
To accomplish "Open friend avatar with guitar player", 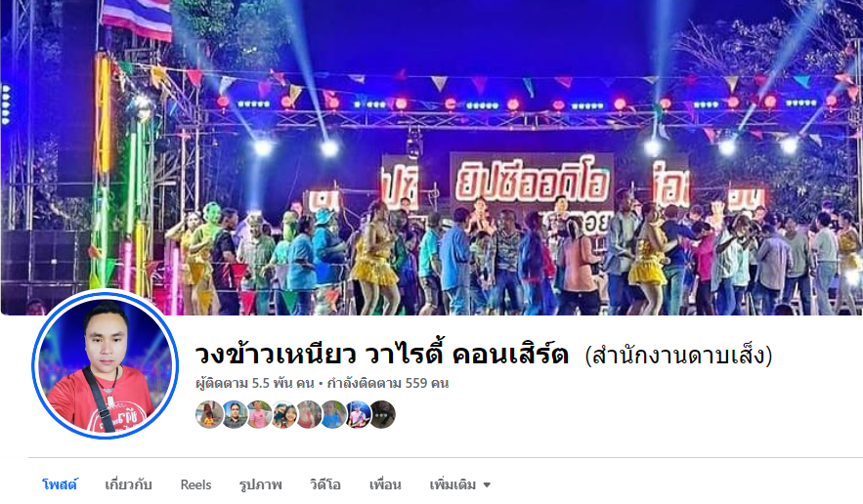I will 358,414.
